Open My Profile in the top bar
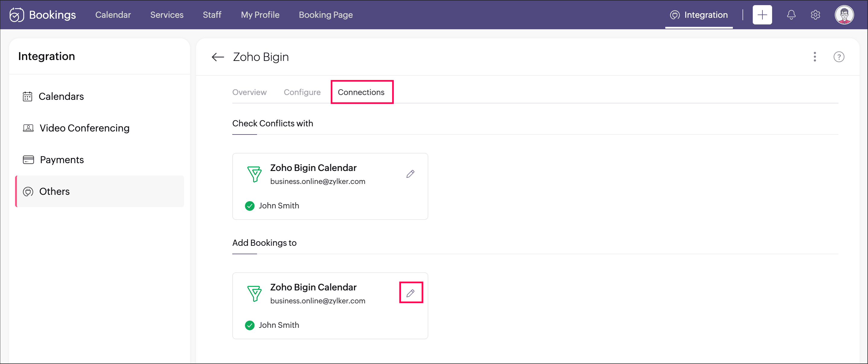This screenshot has width=868, height=364. point(260,15)
